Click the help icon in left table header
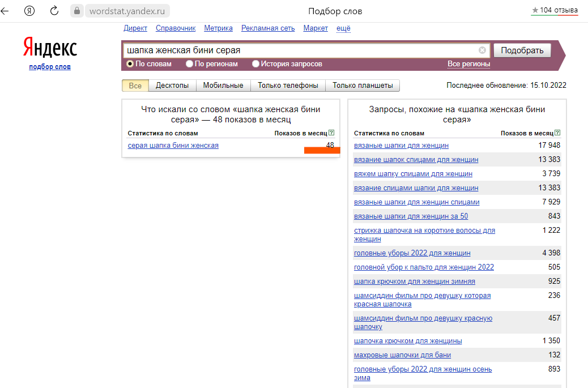The width and height of the screenshot is (588, 388). coord(331,133)
